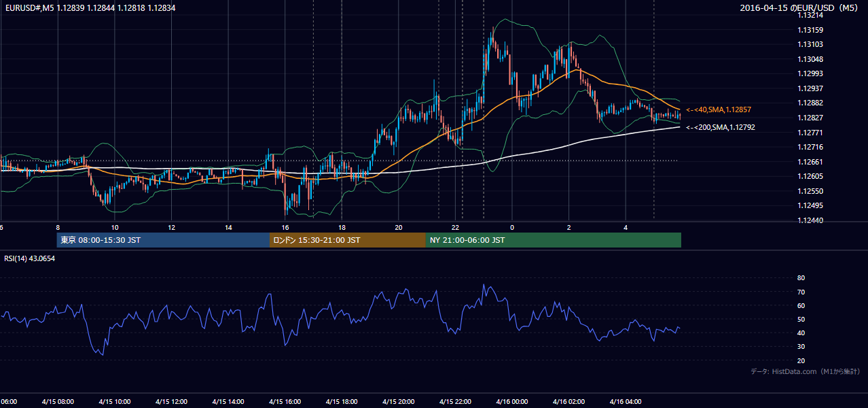Image resolution: width=868 pixels, height=408 pixels.
Task: Click price axis value 1.12440
Action: [810, 220]
